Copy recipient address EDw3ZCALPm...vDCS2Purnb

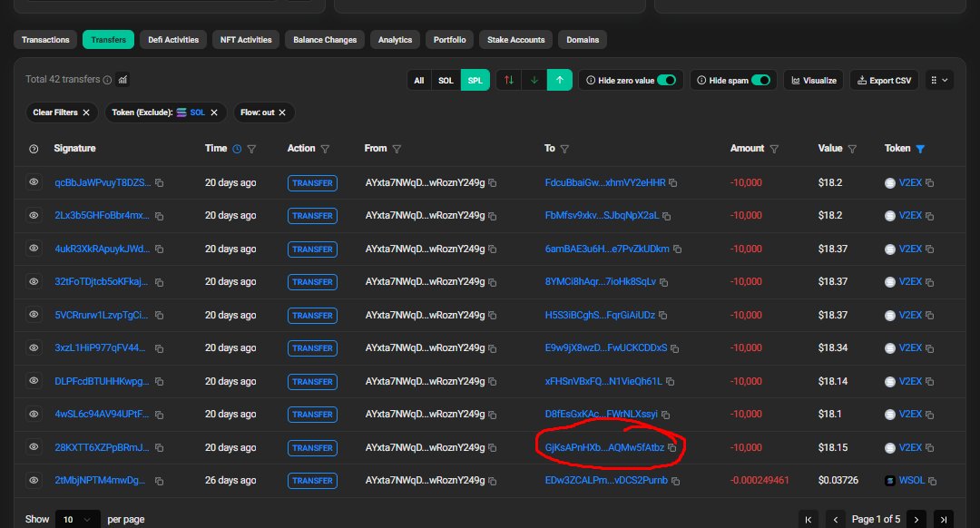(x=676, y=481)
